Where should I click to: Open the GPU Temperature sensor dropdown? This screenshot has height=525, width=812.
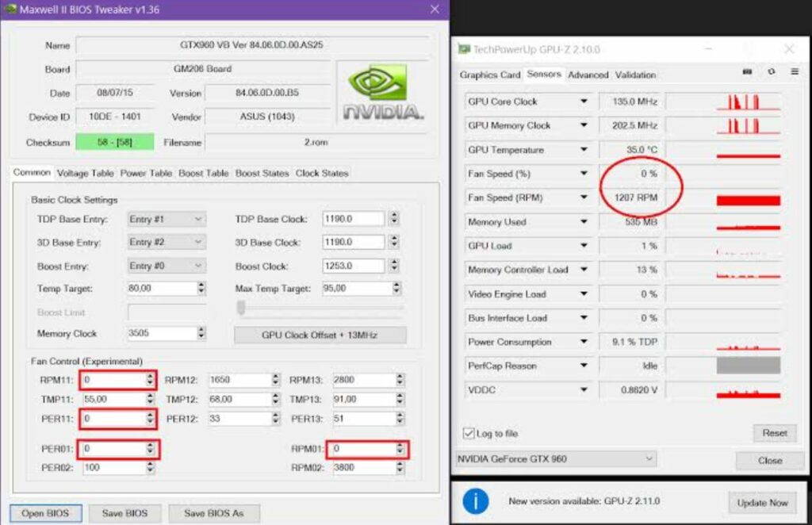(x=584, y=150)
